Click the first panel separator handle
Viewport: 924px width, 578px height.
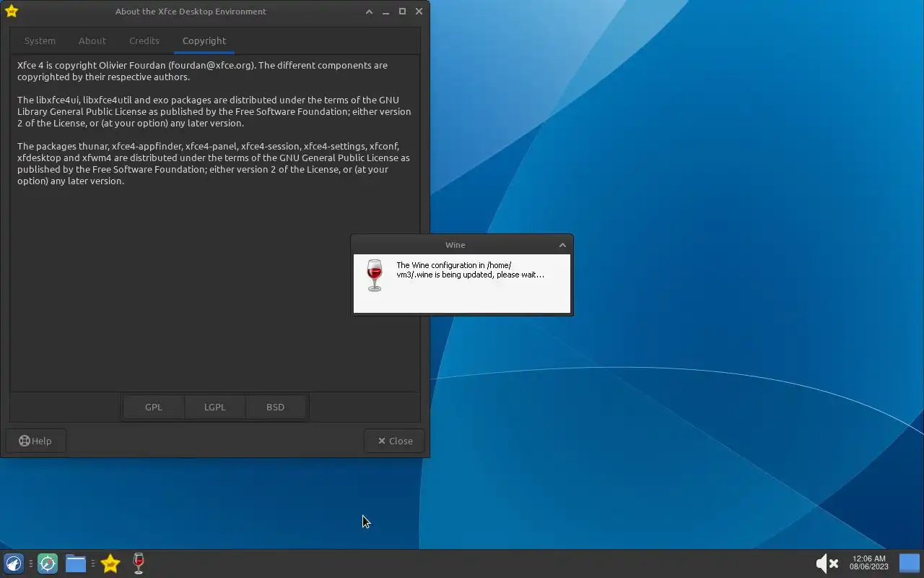point(31,564)
